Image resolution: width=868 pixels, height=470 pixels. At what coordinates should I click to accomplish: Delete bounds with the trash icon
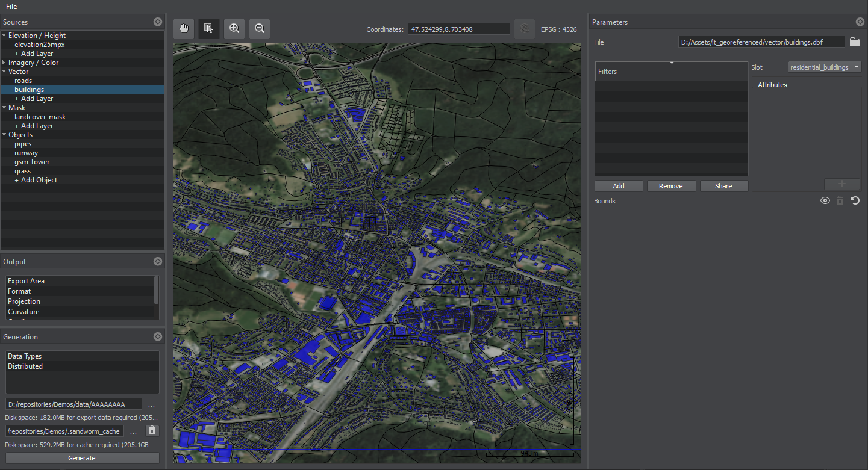pos(840,201)
